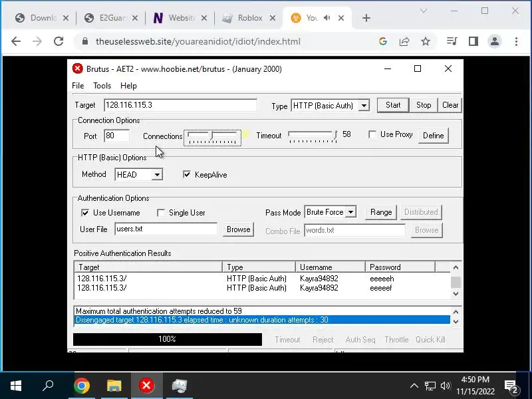Click the Clear button
The width and height of the screenshot is (532, 399).
pos(450,105)
